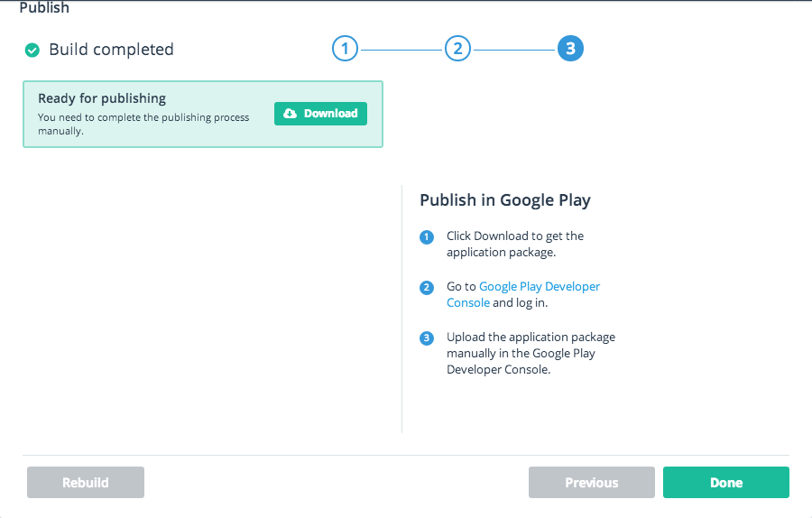Screen dimensions: 812x518
Task: Finish publishing with the Done button
Action: coord(726,482)
